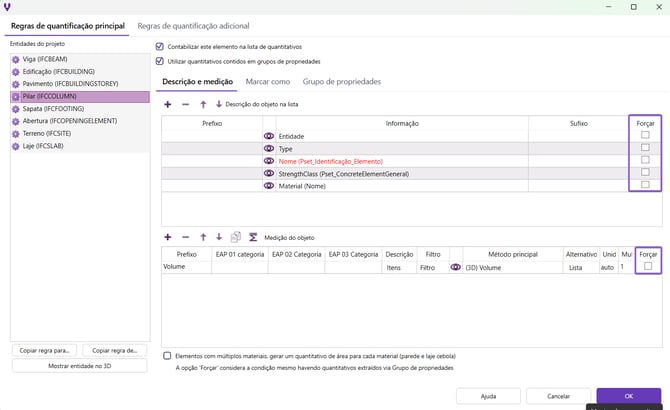This screenshot has width=670, height=410.
Task: Click the gear icon next to Viga (IFCBEAM)
Action: point(16,59)
